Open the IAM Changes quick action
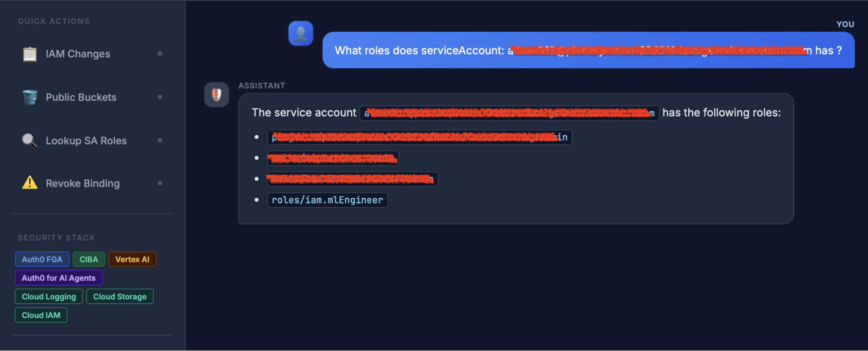The width and height of the screenshot is (868, 351). pyautogui.click(x=77, y=54)
